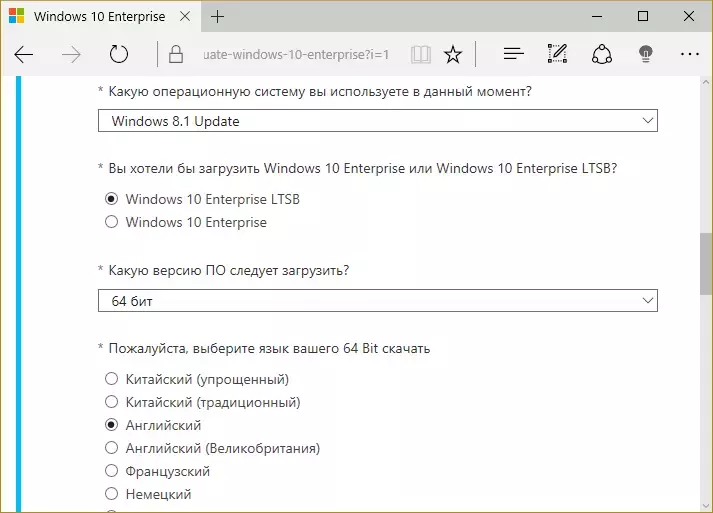Select the Windows 10 Enterprise LTSB radio button

[111, 199]
